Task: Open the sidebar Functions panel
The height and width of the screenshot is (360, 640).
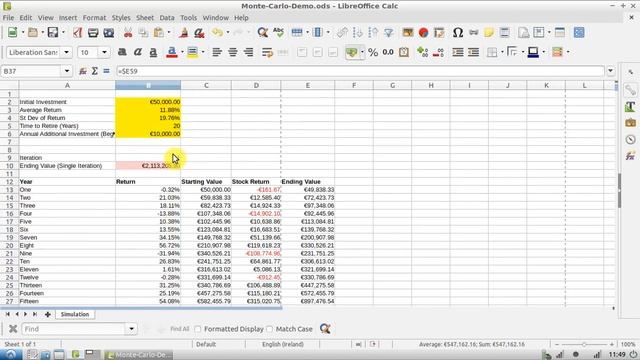Action: click(630, 156)
